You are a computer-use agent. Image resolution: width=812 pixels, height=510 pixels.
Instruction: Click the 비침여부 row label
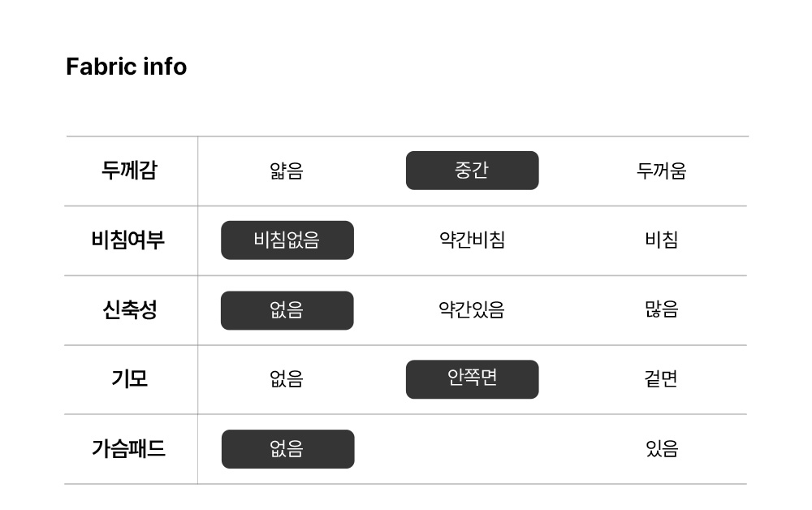(x=128, y=240)
